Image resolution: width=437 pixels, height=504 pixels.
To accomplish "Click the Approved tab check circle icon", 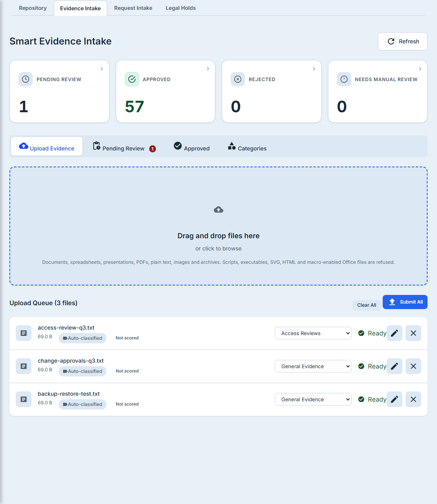I will 178,146.
